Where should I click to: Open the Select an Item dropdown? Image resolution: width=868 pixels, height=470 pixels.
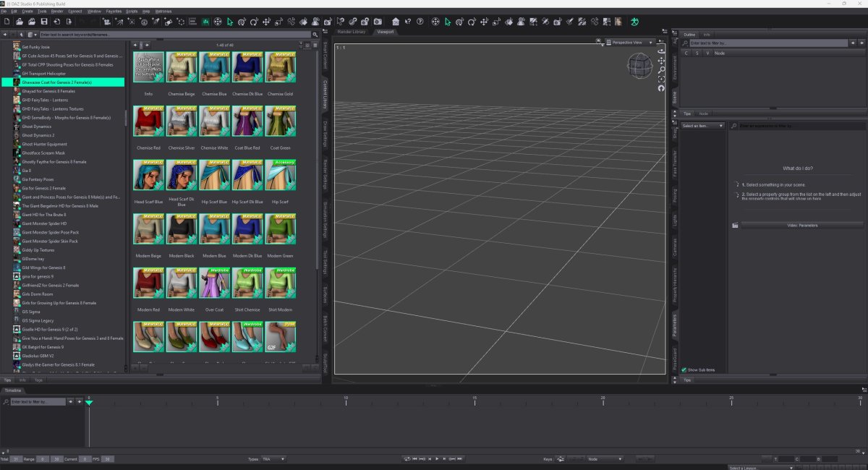pos(702,126)
